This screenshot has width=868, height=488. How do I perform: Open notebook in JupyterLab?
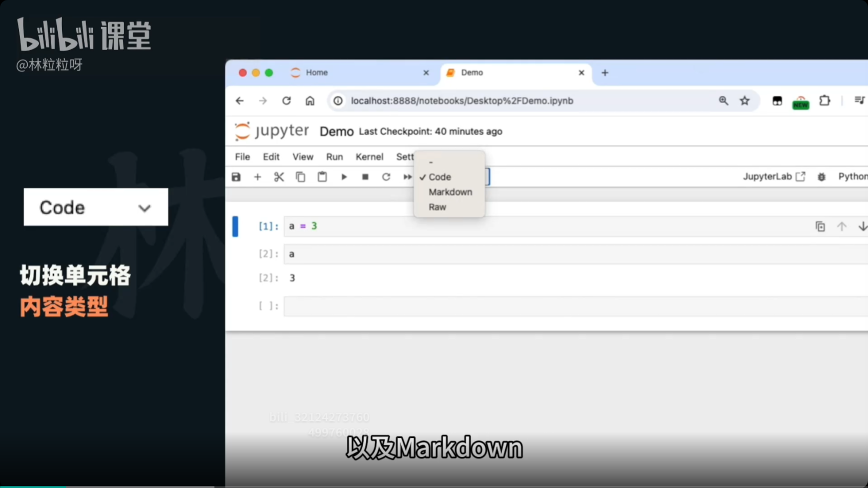(774, 177)
